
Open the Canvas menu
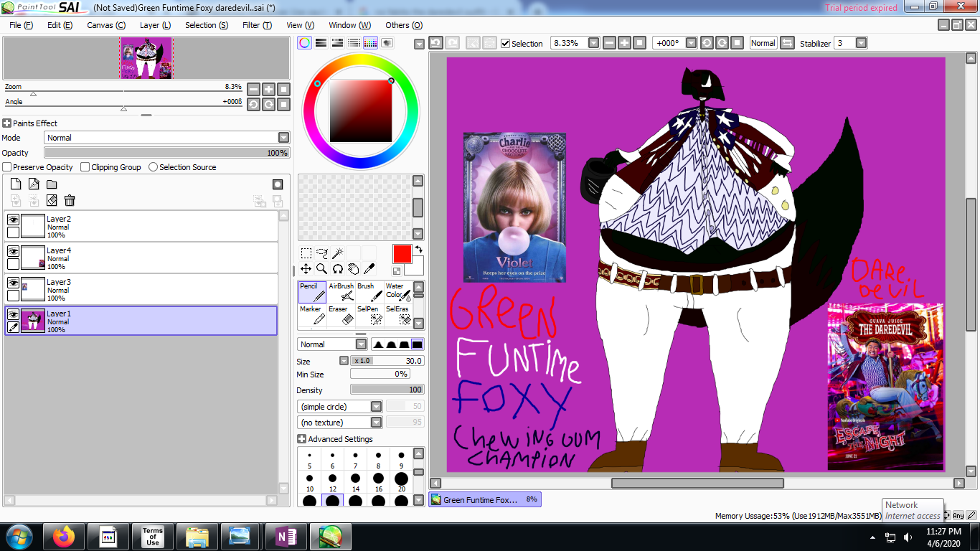(106, 25)
